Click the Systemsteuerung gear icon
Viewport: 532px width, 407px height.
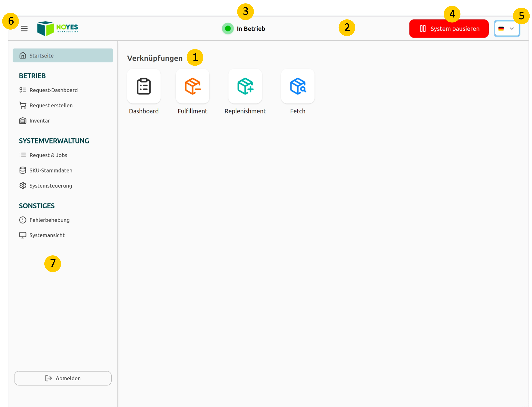(23, 186)
